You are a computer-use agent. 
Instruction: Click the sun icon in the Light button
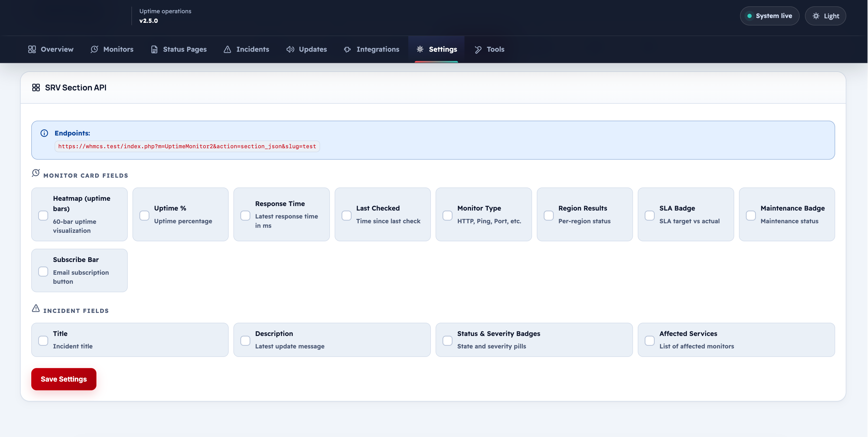(816, 16)
